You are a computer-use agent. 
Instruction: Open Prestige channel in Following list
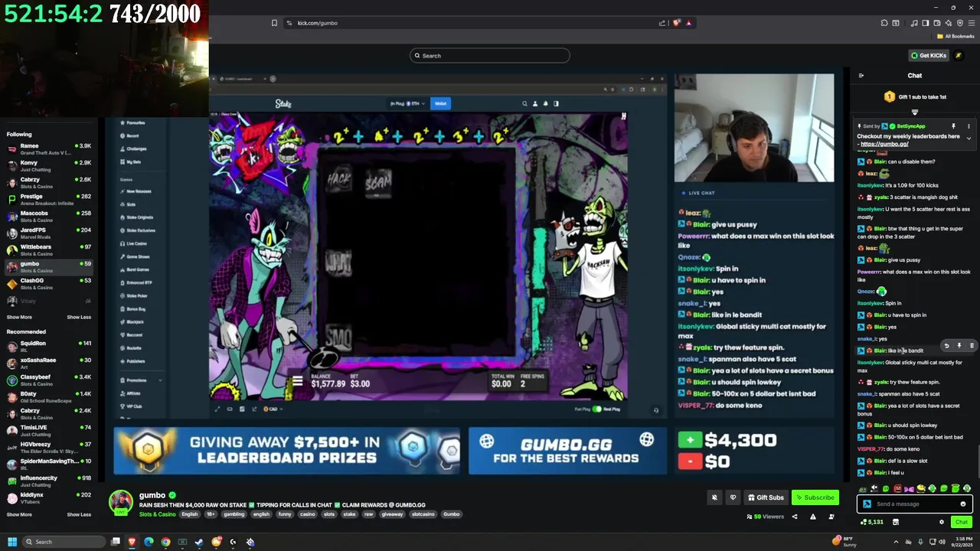point(48,199)
